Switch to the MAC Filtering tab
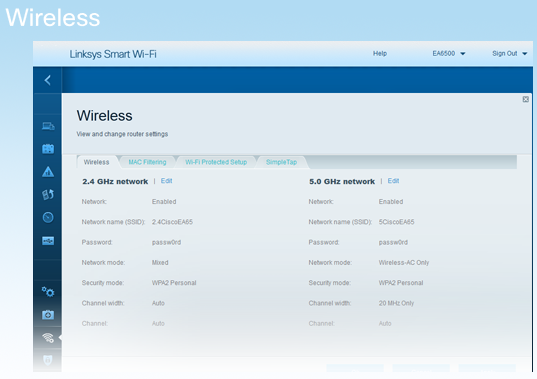This screenshot has height=379, width=537. [147, 162]
